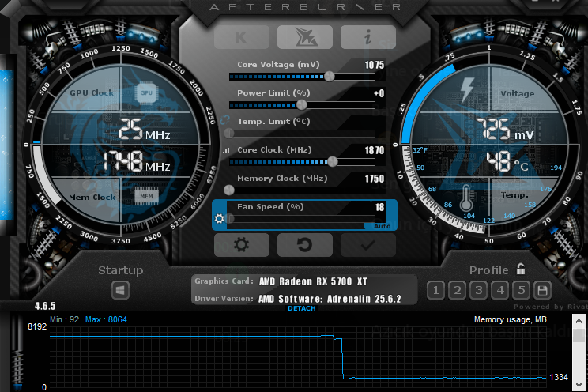Click the Memory usage, MB graph label
The image size is (588, 392).
510,319
